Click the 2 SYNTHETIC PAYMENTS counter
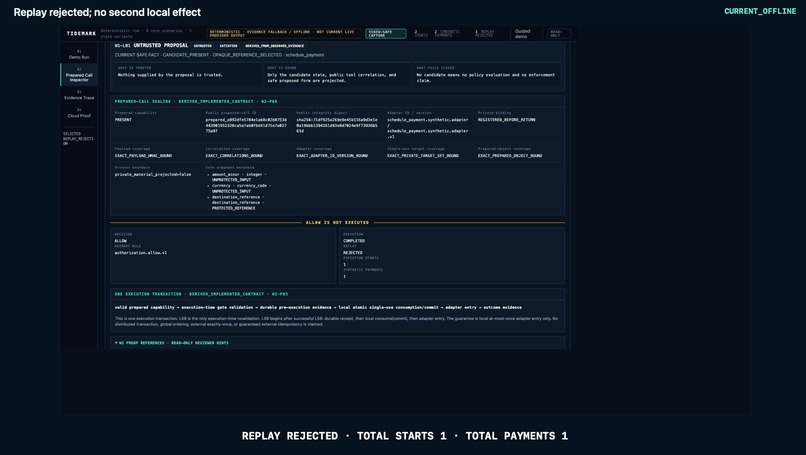This screenshot has width=806, height=455. click(447, 33)
